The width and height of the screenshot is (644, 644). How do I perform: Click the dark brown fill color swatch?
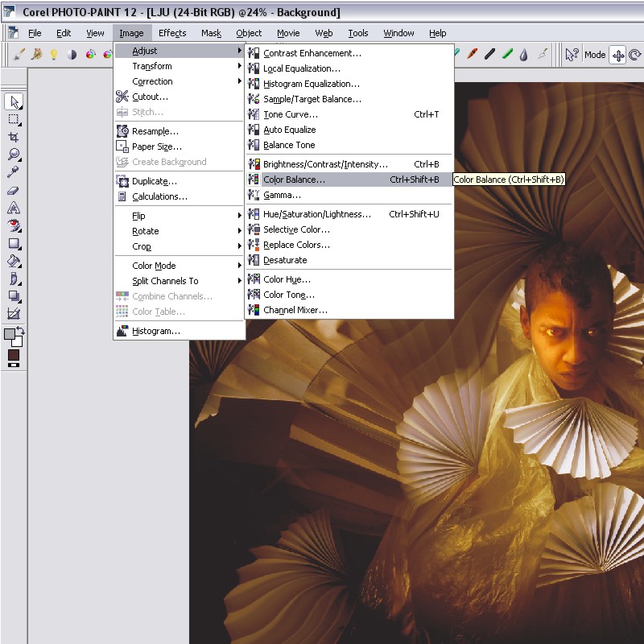click(x=14, y=355)
